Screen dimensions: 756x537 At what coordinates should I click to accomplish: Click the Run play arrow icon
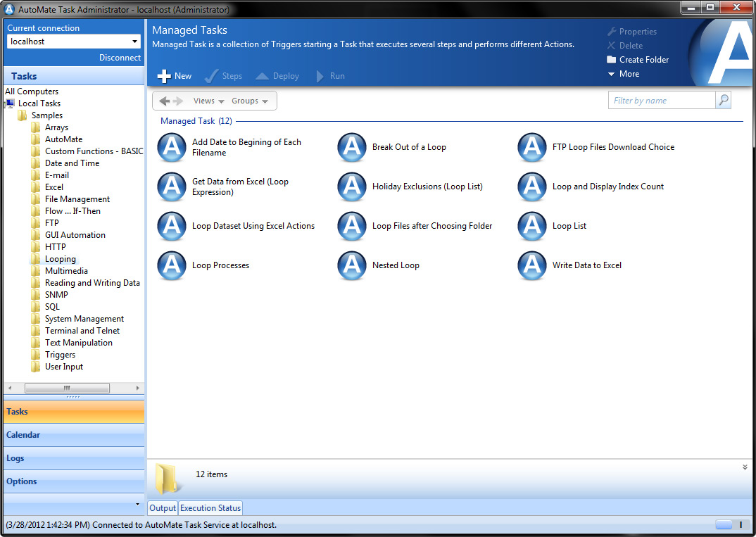[x=320, y=76]
